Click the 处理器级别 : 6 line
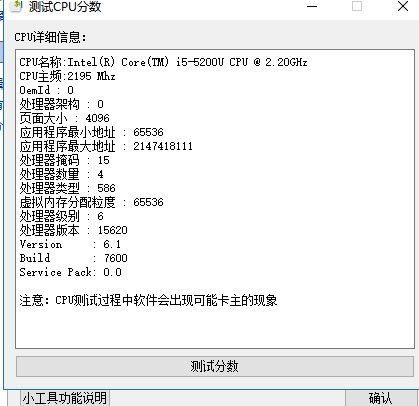This screenshot has width=419, height=406. pos(62,216)
